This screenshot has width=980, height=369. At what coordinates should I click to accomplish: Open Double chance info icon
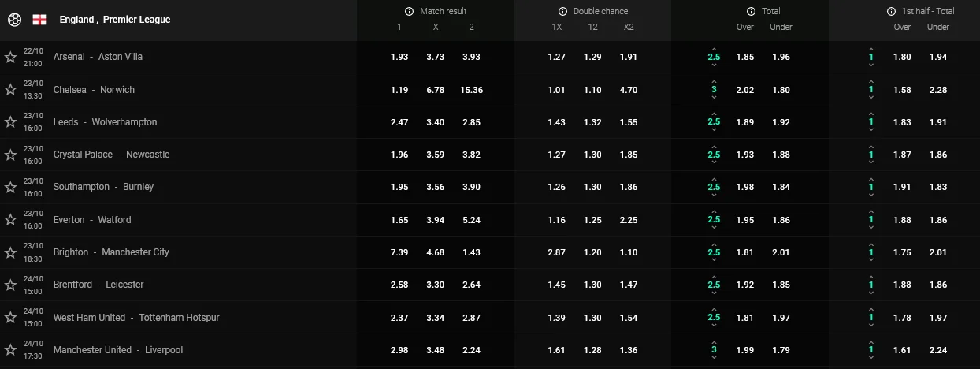[562, 12]
